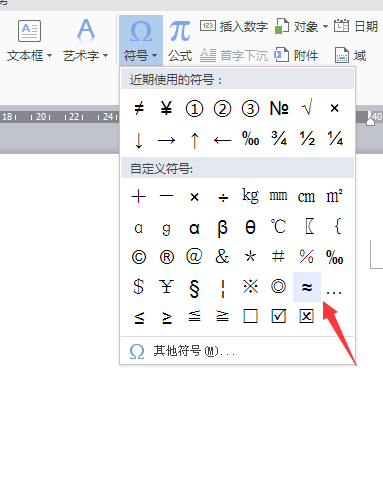The image size is (383, 497).
Task: Expand the 艺术字 dropdown arrow
Action: tap(106, 55)
